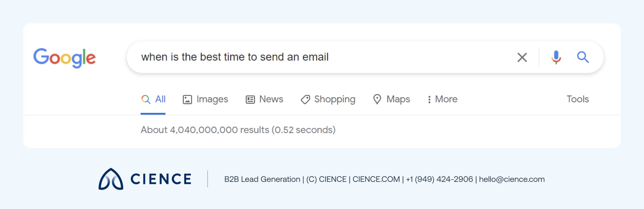Open the Maps tab
The image size is (644, 209).
coord(398,99)
